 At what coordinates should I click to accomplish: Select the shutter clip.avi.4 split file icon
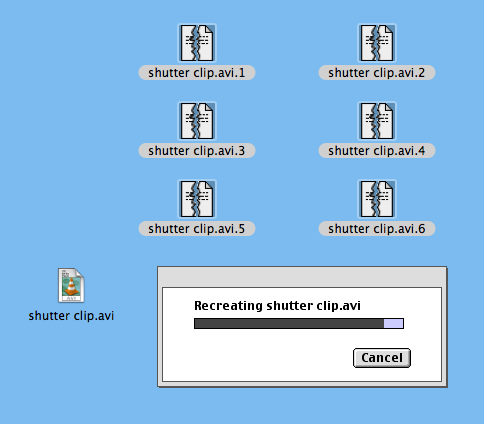point(377,121)
